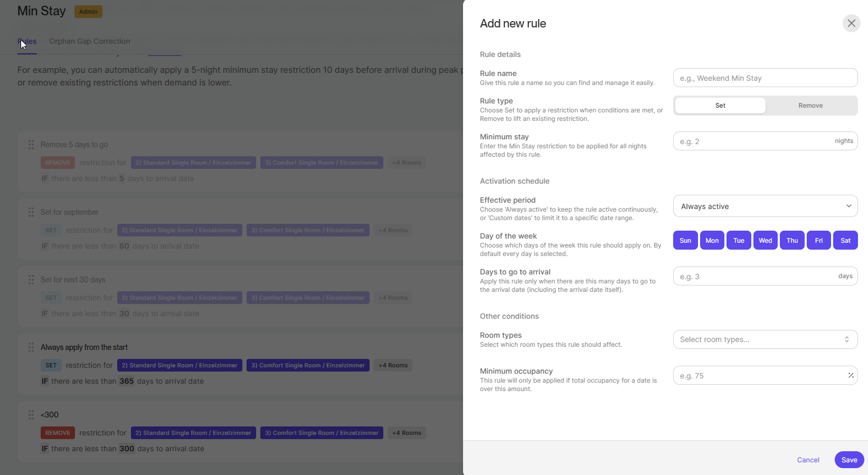Image resolution: width=868 pixels, height=475 pixels.
Task: Toggle Sunday in Day of the week
Action: [x=685, y=241]
